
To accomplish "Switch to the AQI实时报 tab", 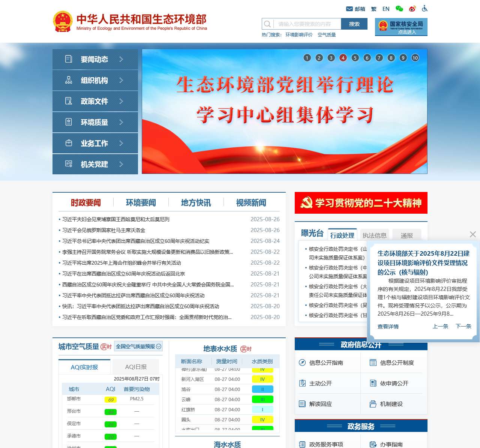I will click(x=84, y=367).
